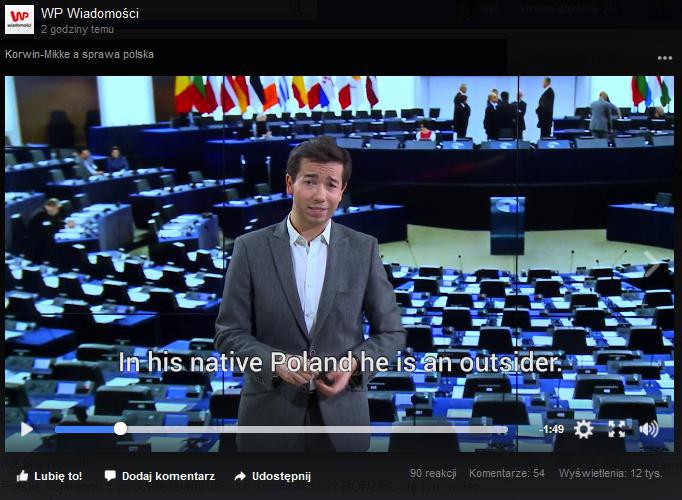
Task: Click the video frame to play
Action: (x=340, y=250)
